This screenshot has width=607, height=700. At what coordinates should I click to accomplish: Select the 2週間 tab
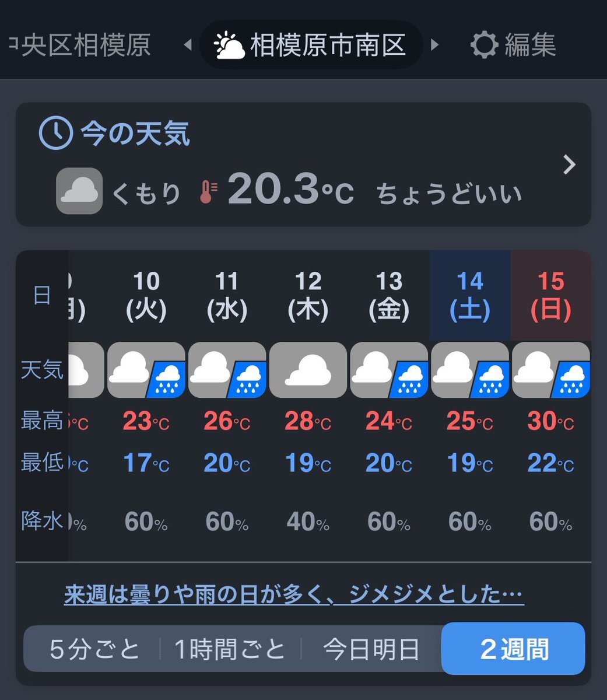pos(513,649)
